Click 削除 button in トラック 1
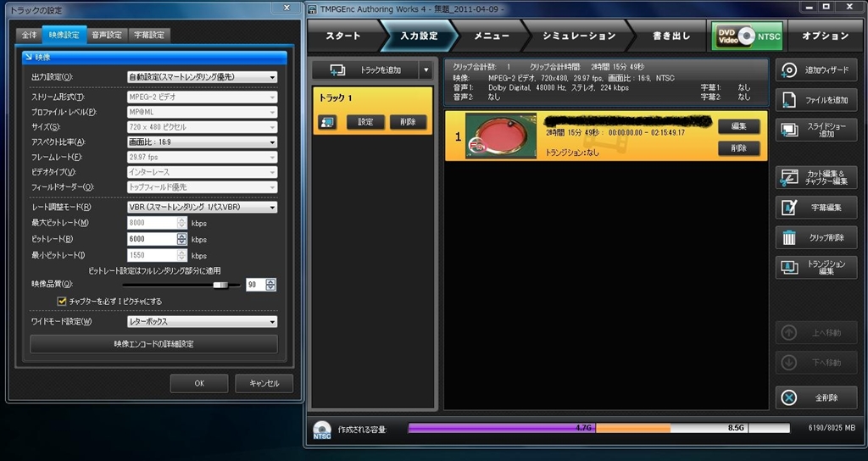Image resolution: width=868 pixels, height=461 pixels. [x=408, y=122]
